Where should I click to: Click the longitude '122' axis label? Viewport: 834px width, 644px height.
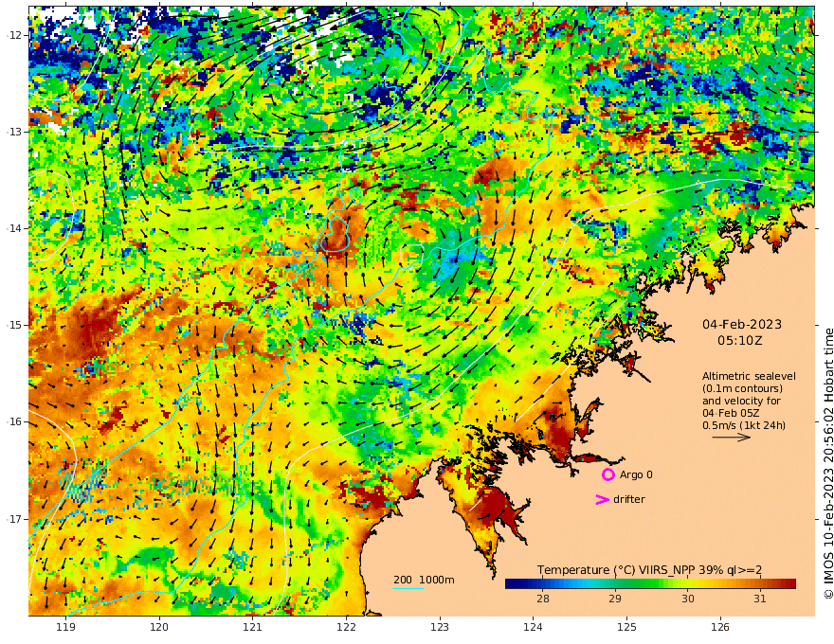(346, 627)
